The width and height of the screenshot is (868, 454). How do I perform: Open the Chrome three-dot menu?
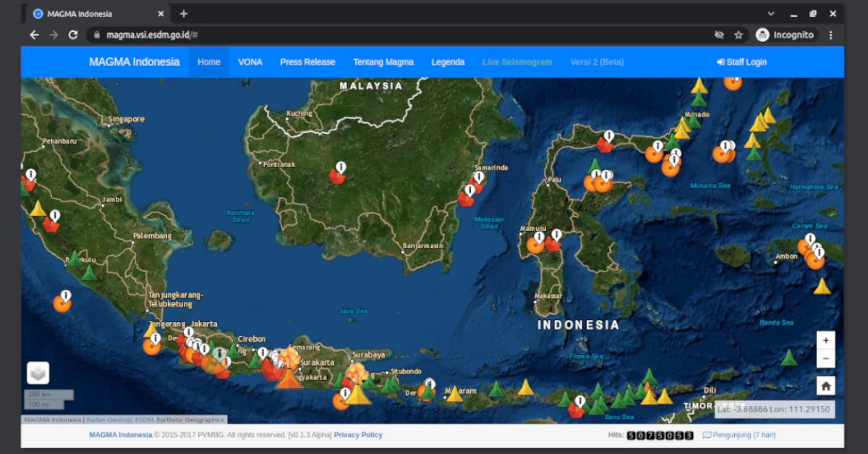click(x=830, y=35)
